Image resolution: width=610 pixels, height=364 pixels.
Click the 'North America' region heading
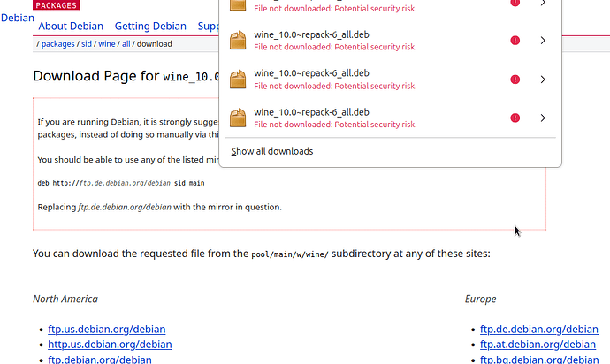[65, 299]
